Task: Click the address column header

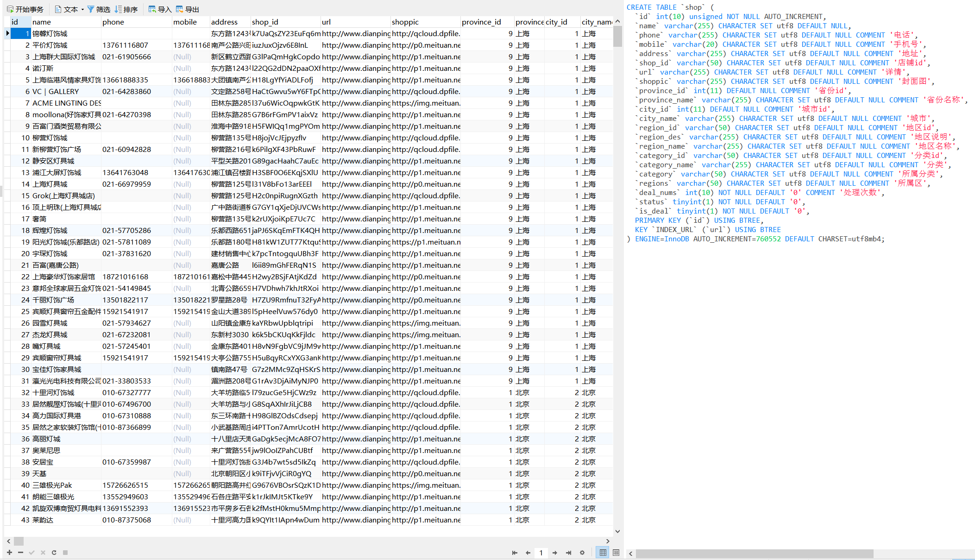Action: (x=230, y=22)
